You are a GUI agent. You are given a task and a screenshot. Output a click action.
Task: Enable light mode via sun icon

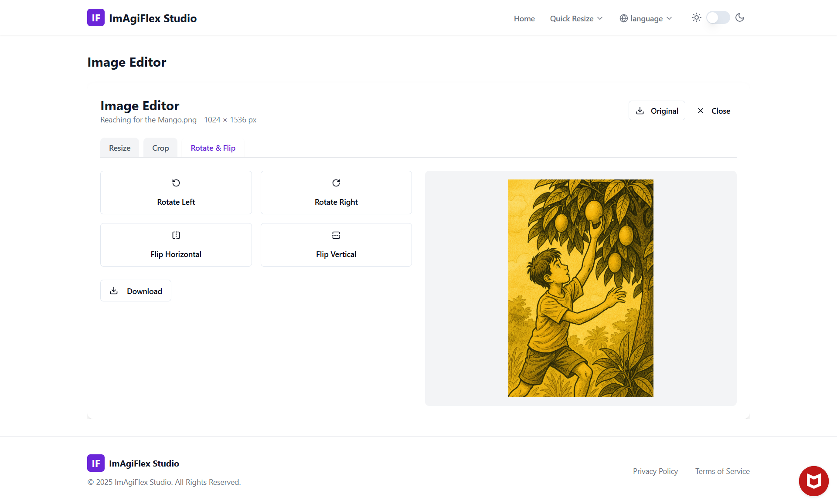click(696, 17)
